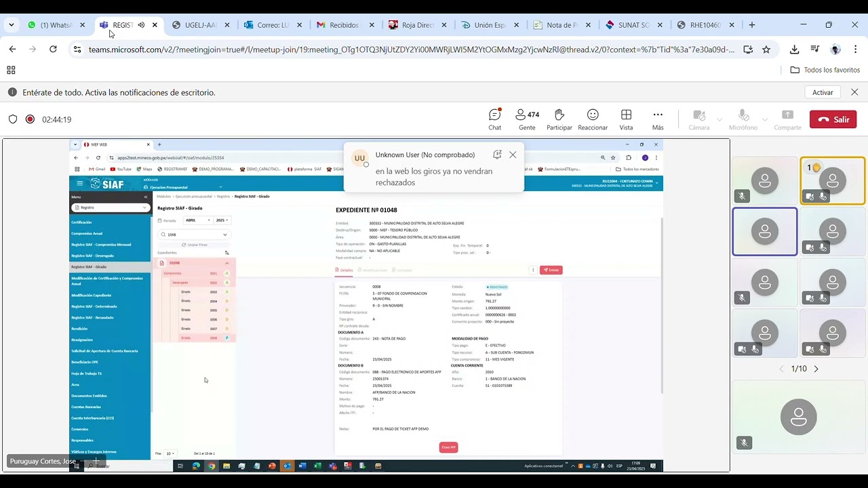868x488 pixels.
Task: Show the Gente participants list
Action: click(527, 119)
